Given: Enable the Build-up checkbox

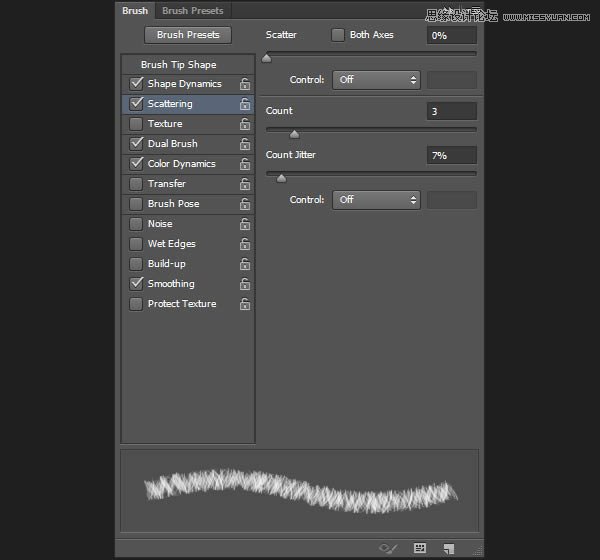Looking at the screenshot, I should coord(136,264).
